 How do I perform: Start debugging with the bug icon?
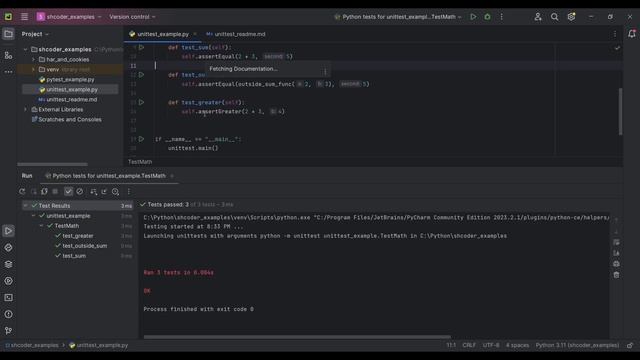[x=487, y=17]
